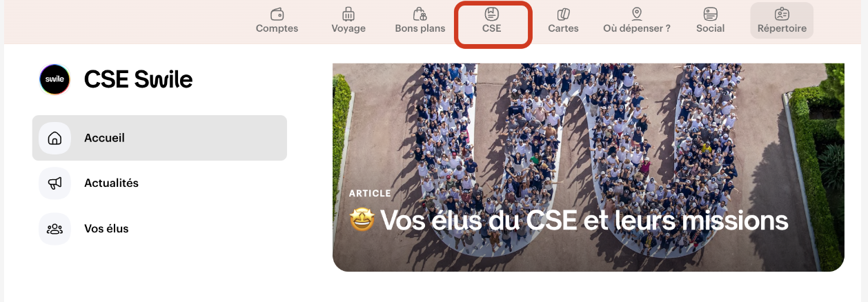Go to the Accueil sidebar item
The image size is (868, 302).
[x=159, y=138]
